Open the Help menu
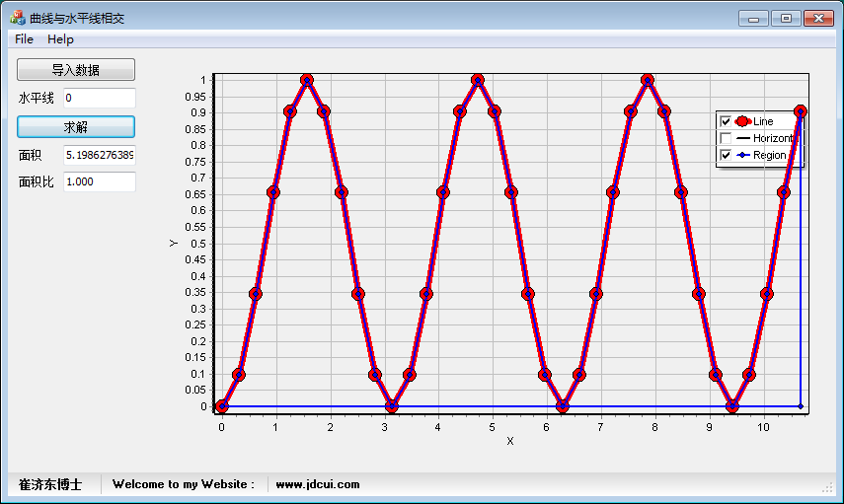Image resolution: width=844 pixels, height=504 pixels. (x=60, y=39)
